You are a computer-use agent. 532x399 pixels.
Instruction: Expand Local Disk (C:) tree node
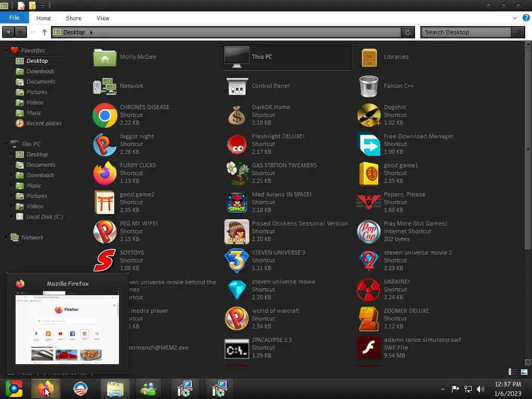coord(11,217)
